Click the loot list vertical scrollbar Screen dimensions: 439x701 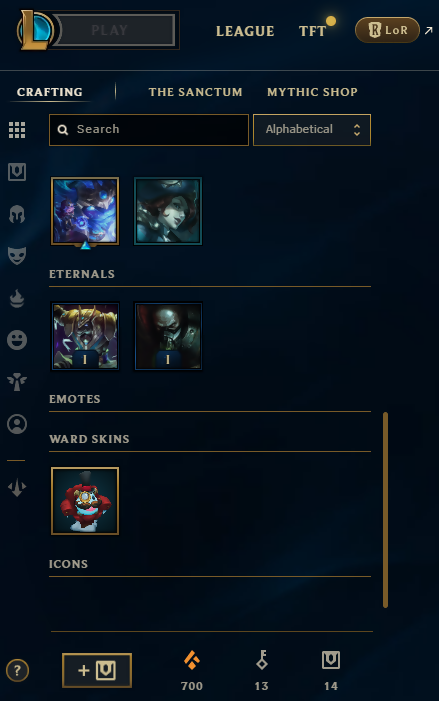(385, 510)
